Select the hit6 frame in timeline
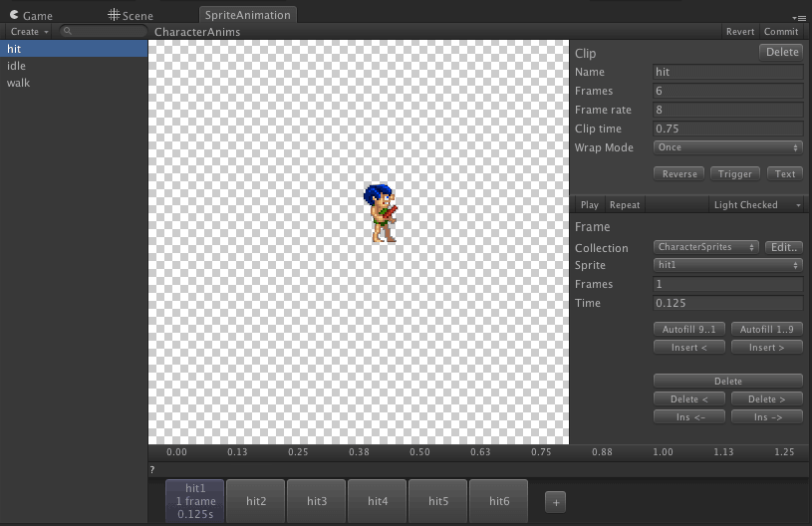Screen dimensions: 812x526 click(499, 501)
